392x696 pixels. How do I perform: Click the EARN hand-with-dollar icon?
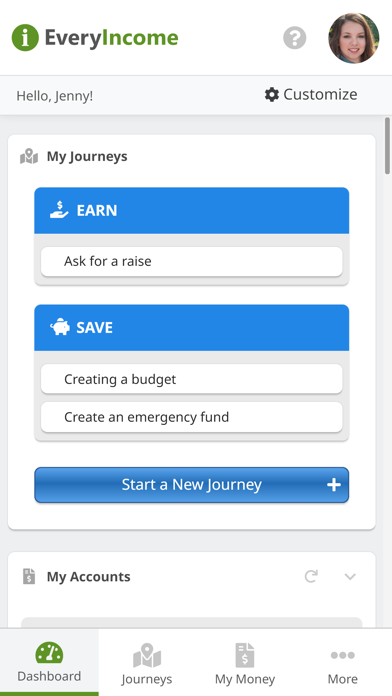click(x=59, y=210)
